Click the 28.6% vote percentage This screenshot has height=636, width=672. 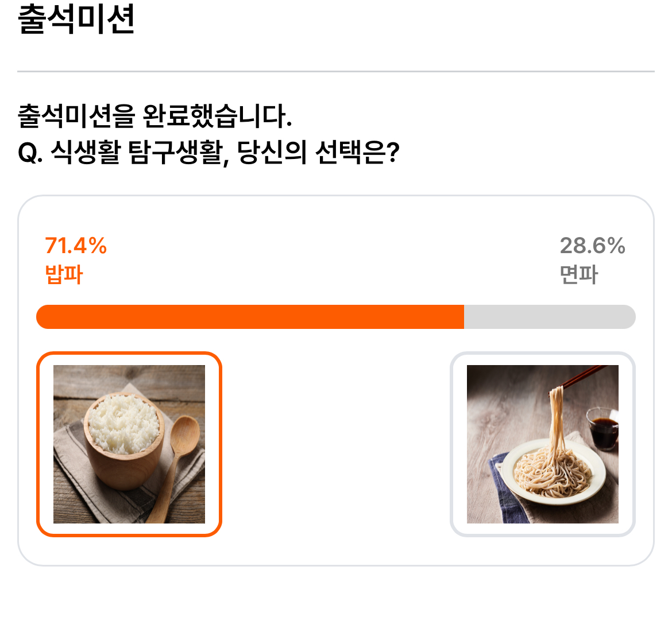592,246
